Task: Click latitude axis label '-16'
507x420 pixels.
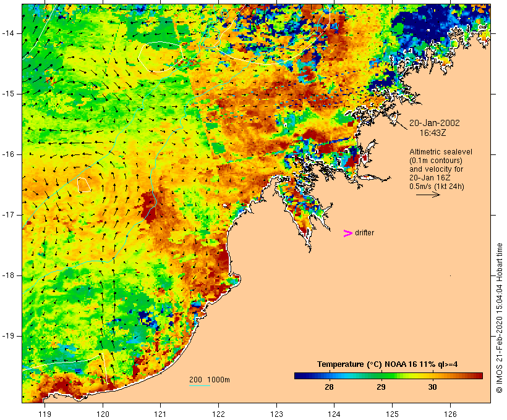Action: click(8, 154)
